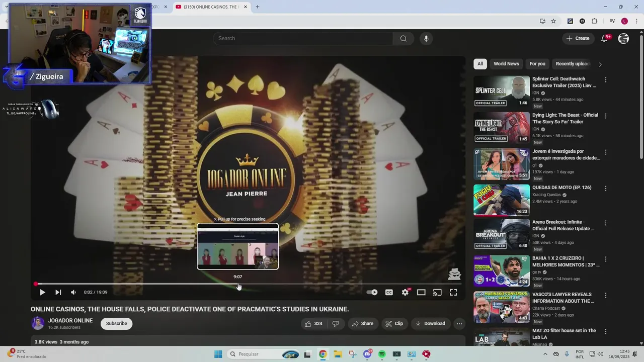
Task: Skip to next video with the Next button
Action: pos(58,292)
